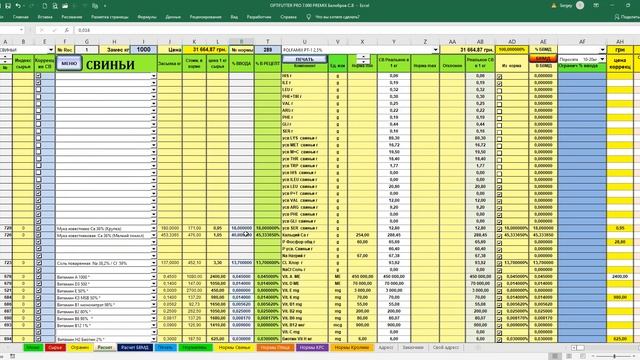Save the workbook with the floppy icon
The image size is (640, 360).
click(x=8, y=6)
